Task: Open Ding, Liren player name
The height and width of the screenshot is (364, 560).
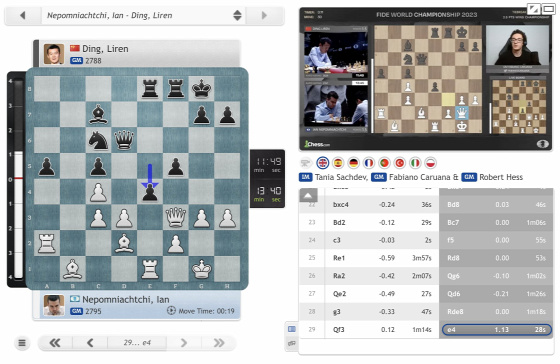Action: [105, 49]
